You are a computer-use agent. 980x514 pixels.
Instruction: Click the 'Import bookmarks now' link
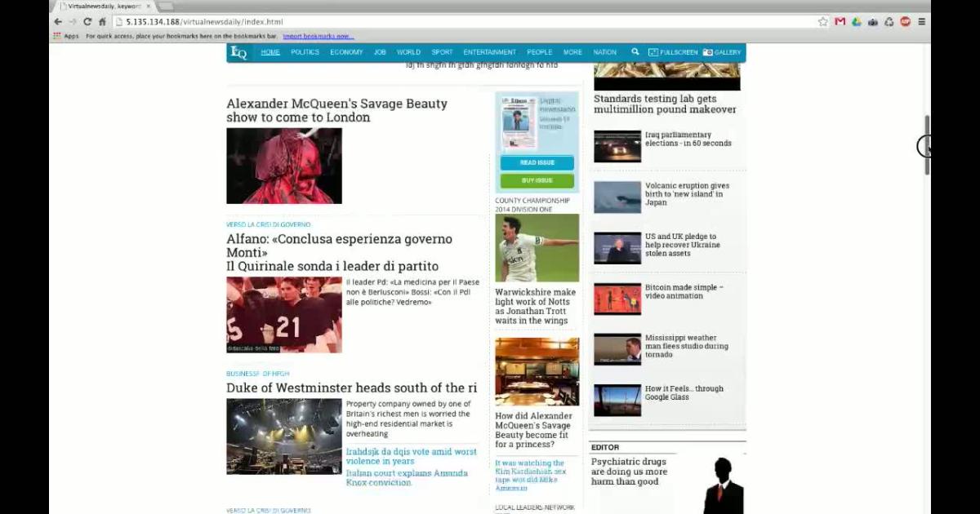click(318, 36)
